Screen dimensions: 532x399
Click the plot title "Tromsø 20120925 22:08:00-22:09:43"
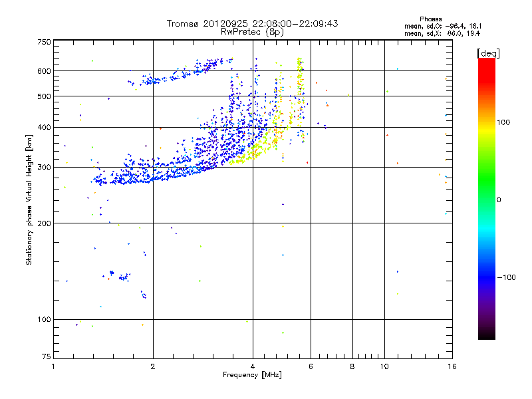coord(252,23)
